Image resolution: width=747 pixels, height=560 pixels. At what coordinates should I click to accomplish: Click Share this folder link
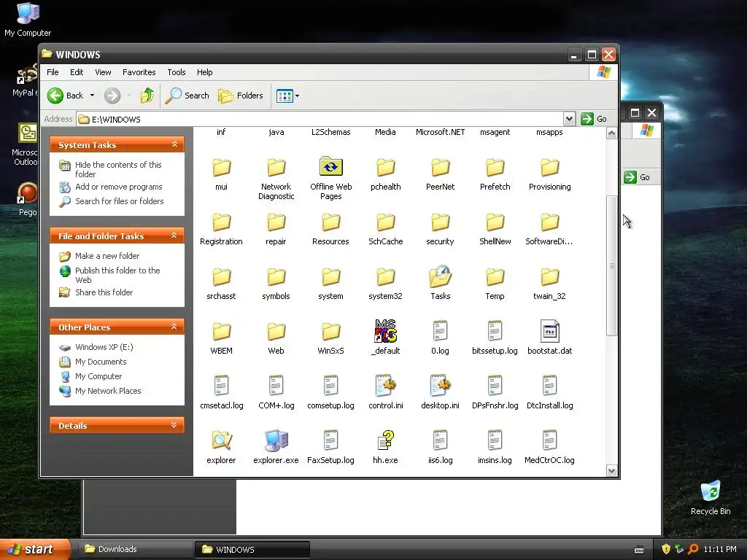tap(104, 292)
